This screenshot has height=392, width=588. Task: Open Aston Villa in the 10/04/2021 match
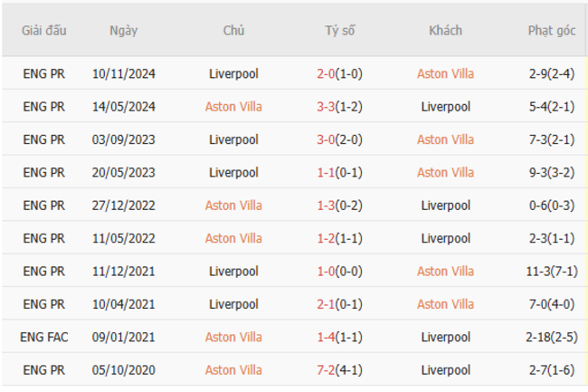click(x=445, y=304)
